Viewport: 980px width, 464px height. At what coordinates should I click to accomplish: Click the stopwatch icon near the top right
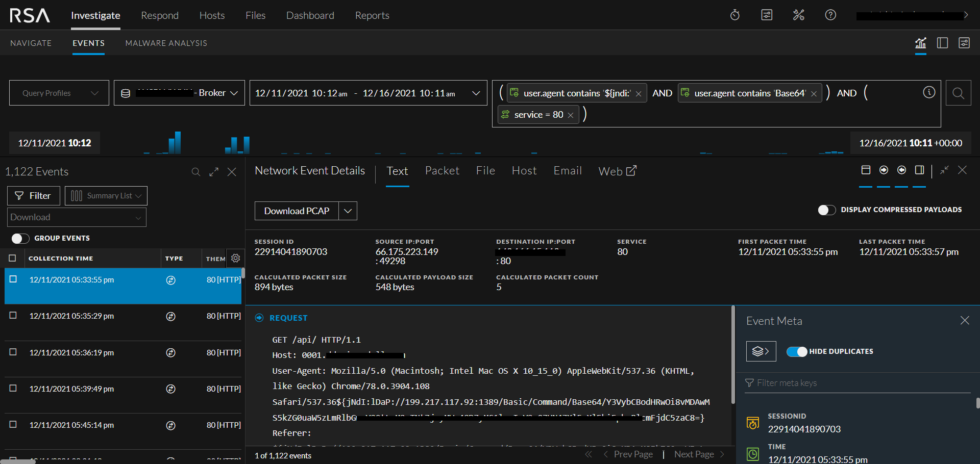[x=734, y=15]
